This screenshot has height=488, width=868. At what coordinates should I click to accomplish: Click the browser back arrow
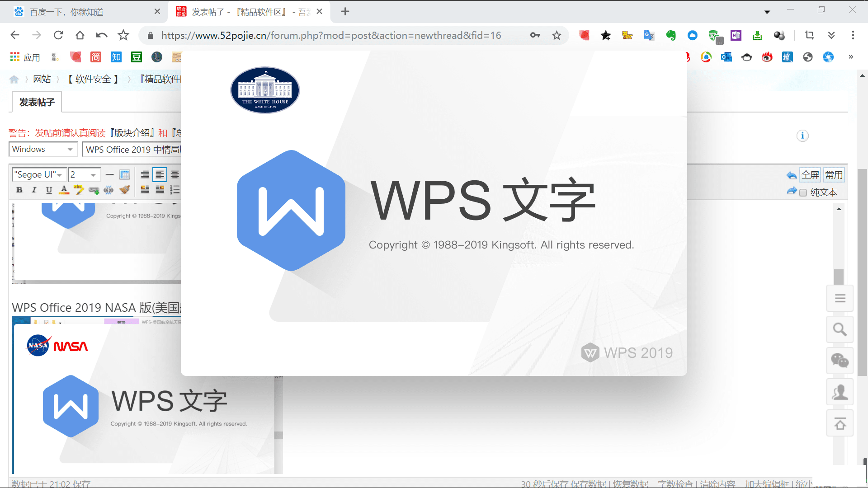pos(15,35)
